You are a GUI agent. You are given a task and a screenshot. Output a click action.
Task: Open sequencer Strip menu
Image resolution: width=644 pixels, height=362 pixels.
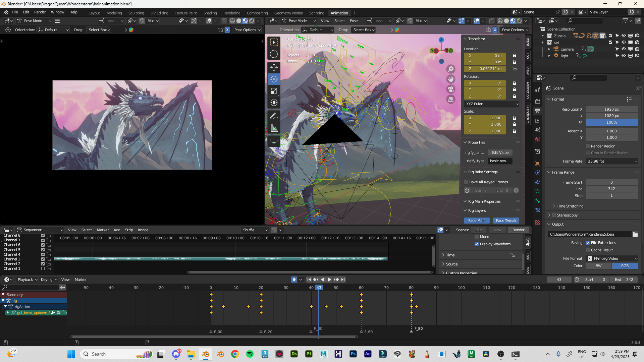(129, 230)
